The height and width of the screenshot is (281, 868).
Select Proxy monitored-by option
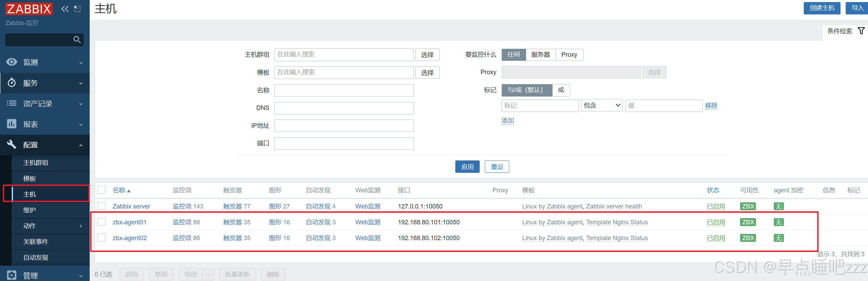(x=569, y=55)
